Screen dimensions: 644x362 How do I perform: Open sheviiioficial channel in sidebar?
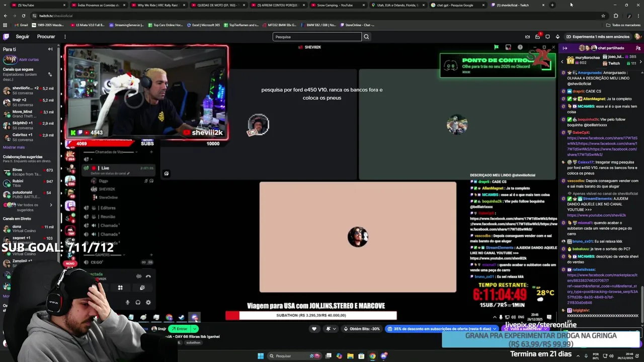28,90
